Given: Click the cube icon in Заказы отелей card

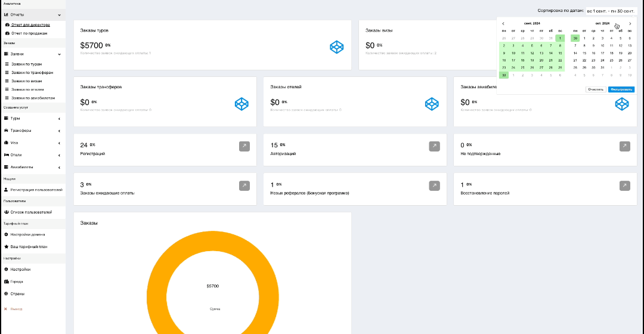Looking at the screenshot, I should pyautogui.click(x=432, y=104).
